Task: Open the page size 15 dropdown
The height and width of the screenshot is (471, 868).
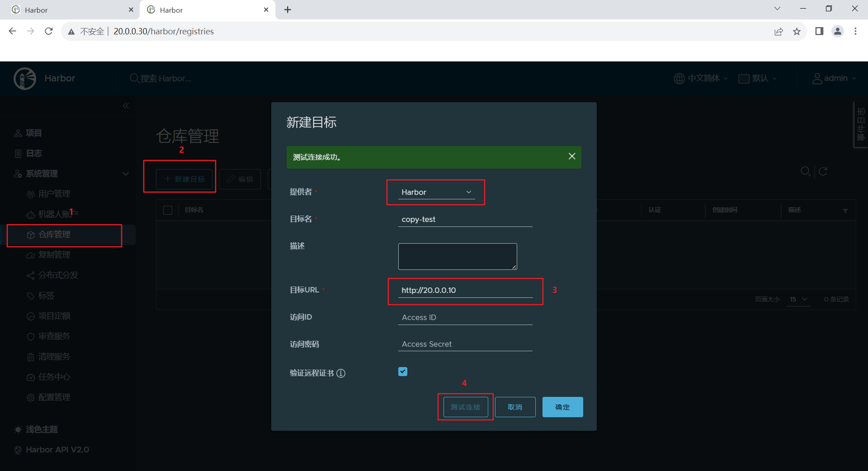Action: point(798,299)
